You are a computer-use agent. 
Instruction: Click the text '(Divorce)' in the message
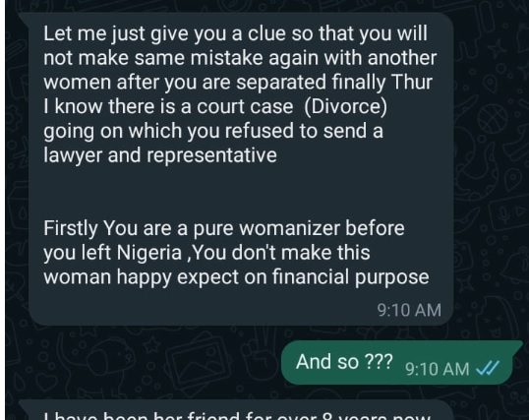[x=346, y=106]
